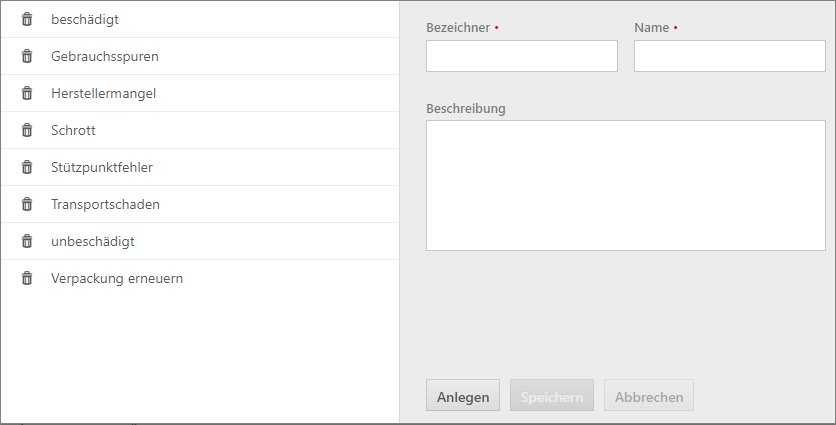Select the Verpackung erneuern entry
The height and width of the screenshot is (425, 836).
coord(200,278)
